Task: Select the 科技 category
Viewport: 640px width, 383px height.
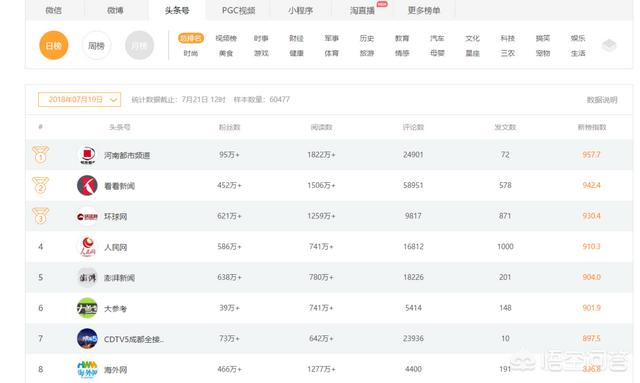Action: point(508,38)
